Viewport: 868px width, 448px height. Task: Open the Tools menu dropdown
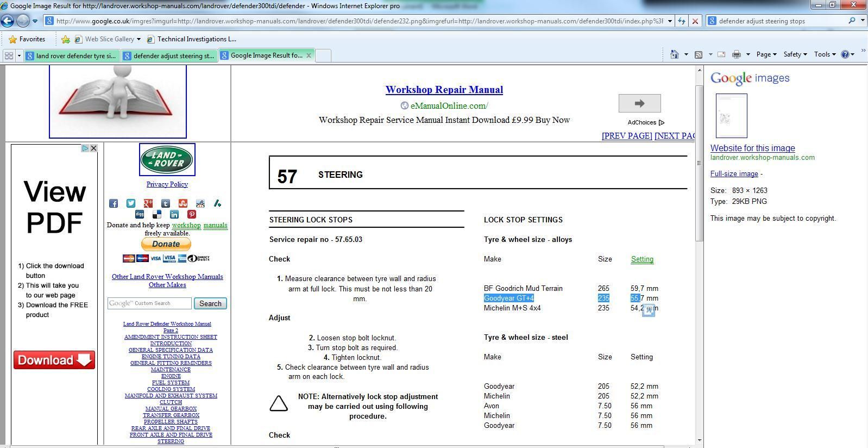[825, 54]
